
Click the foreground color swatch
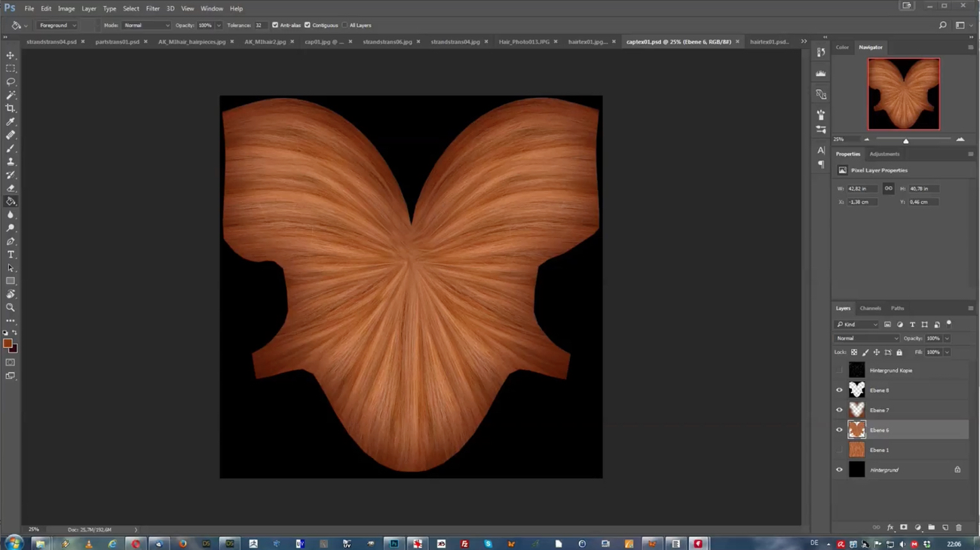(x=8, y=343)
